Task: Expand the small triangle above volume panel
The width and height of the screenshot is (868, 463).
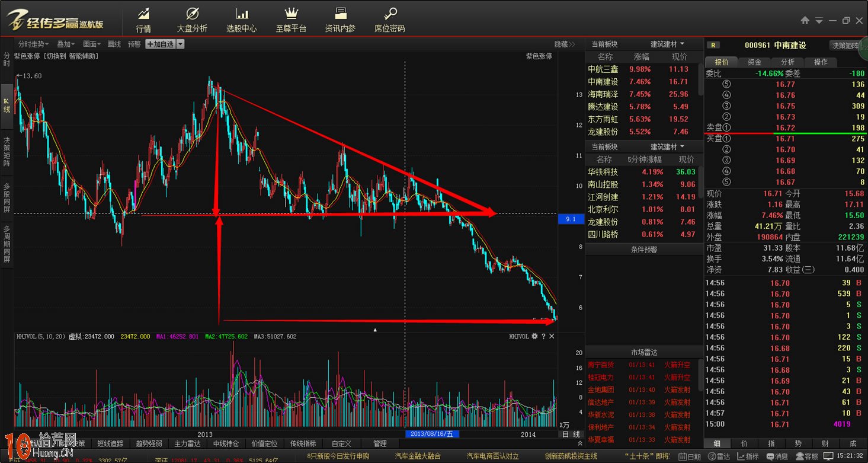Action: 374,329
